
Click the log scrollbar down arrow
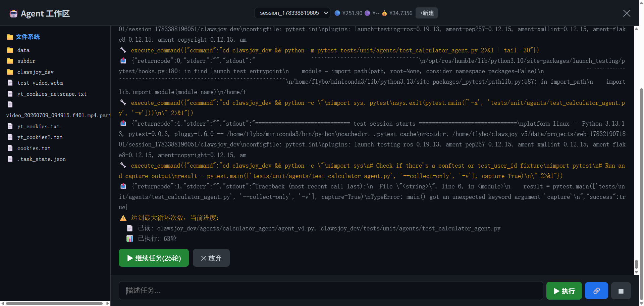(636, 272)
